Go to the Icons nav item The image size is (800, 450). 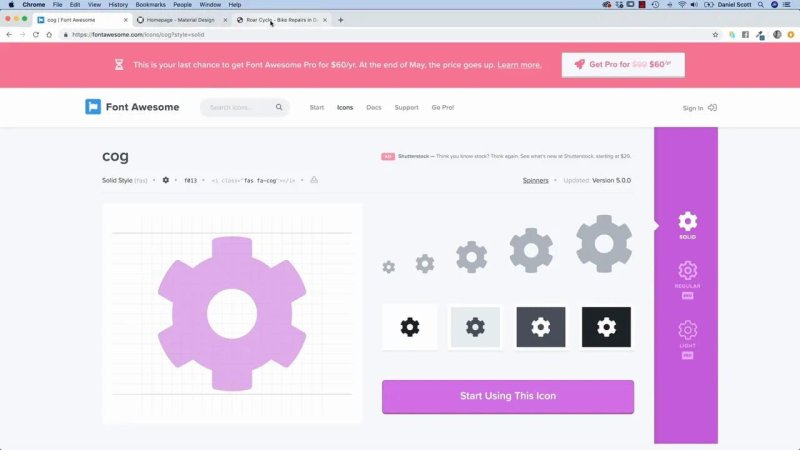pyautogui.click(x=345, y=108)
